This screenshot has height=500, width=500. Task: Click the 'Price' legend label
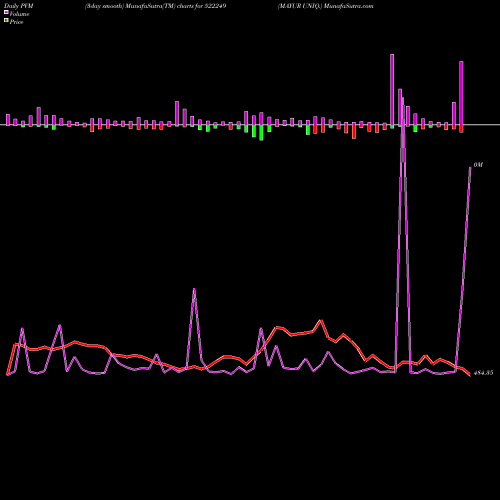coord(16,22)
